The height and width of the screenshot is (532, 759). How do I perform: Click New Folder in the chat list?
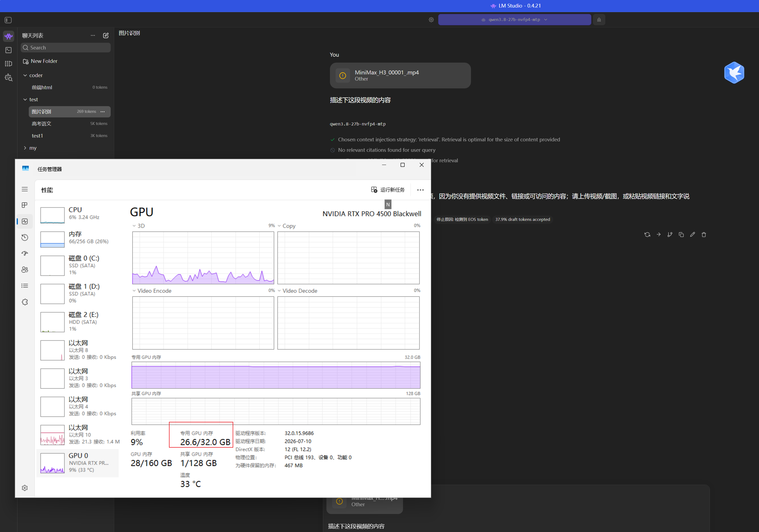click(40, 61)
